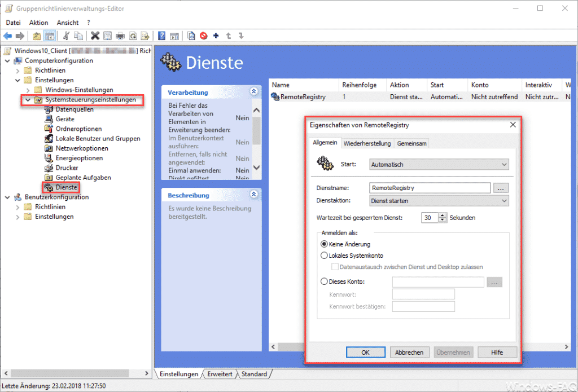
Task: Click the Back navigation arrow in the toolbar
Action: pos(7,36)
